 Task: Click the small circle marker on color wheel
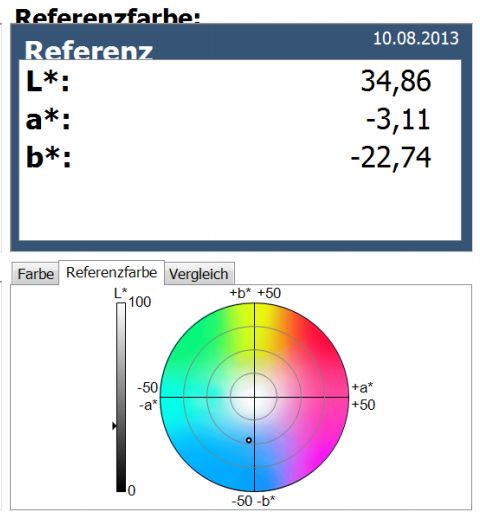click(249, 440)
